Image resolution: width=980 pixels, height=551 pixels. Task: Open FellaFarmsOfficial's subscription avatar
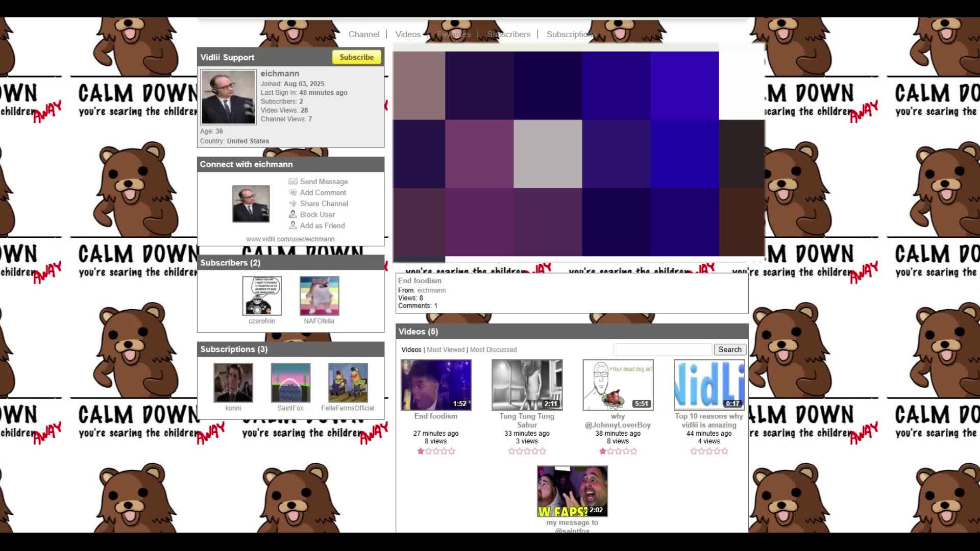tap(348, 383)
